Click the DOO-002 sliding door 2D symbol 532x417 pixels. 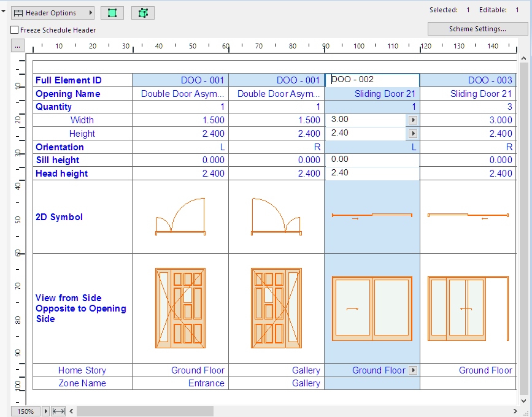point(372,216)
